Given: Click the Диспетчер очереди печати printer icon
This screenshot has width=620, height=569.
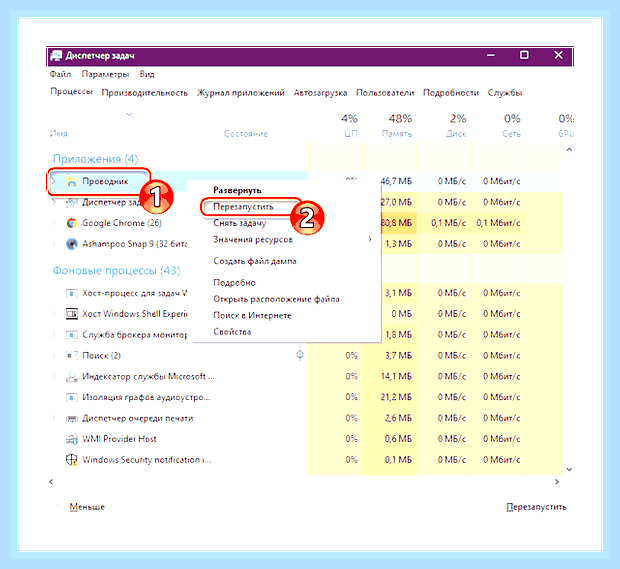Looking at the screenshot, I should pos(72,418).
